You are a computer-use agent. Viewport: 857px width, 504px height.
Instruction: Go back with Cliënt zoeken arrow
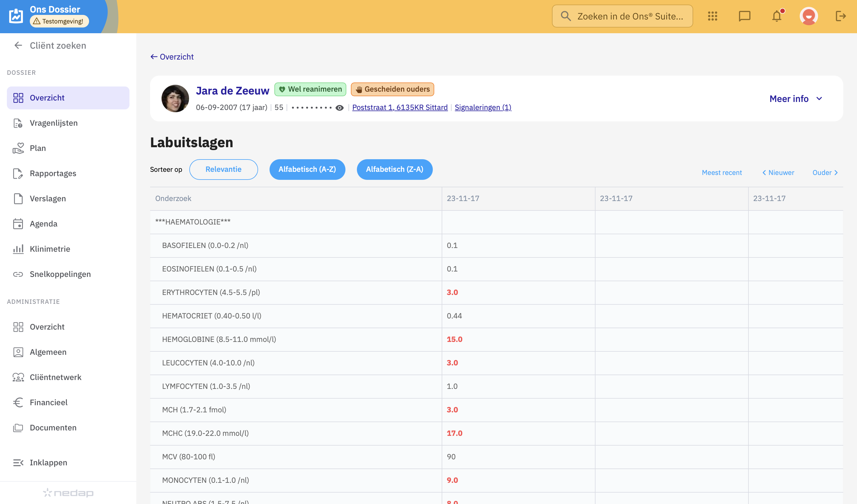[18, 45]
